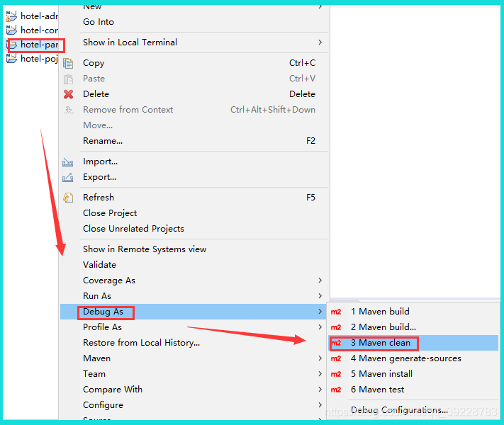Expand the Compare With submenu arrow
This screenshot has height=425, width=504.
click(320, 390)
